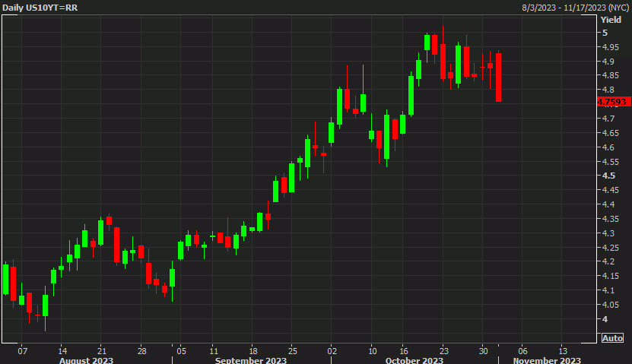This screenshot has width=632, height=364.
Task: Click the 21 date tick label
Action: (x=102, y=351)
